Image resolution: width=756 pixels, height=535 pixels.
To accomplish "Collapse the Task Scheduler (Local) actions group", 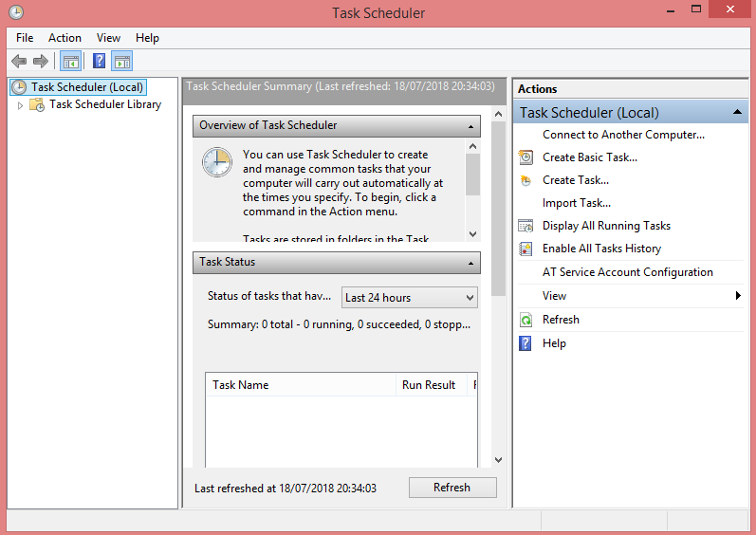I will pyautogui.click(x=737, y=112).
